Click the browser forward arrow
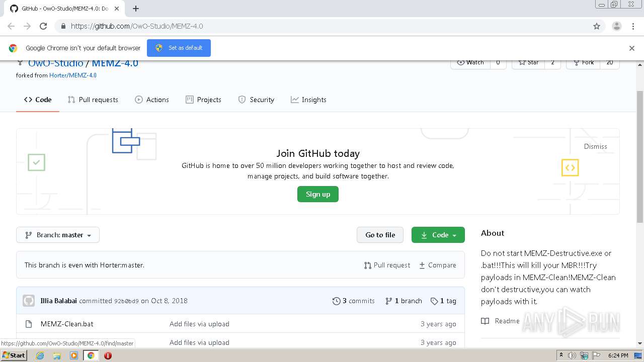The width and height of the screenshot is (644, 362). 27,26
